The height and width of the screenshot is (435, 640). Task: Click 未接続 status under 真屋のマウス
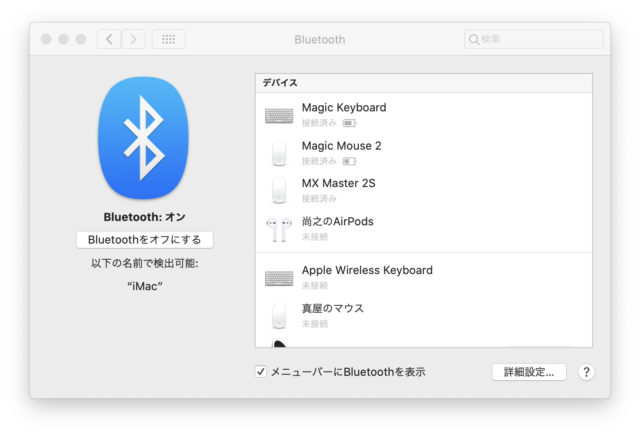315,324
